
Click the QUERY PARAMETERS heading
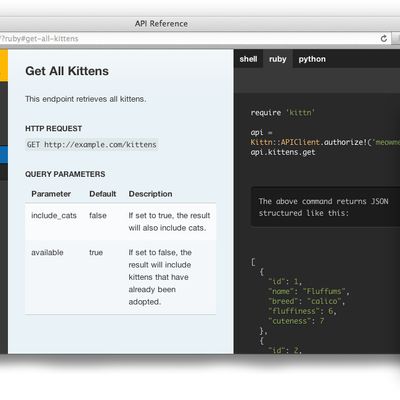pyautogui.click(x=65, y=174)
